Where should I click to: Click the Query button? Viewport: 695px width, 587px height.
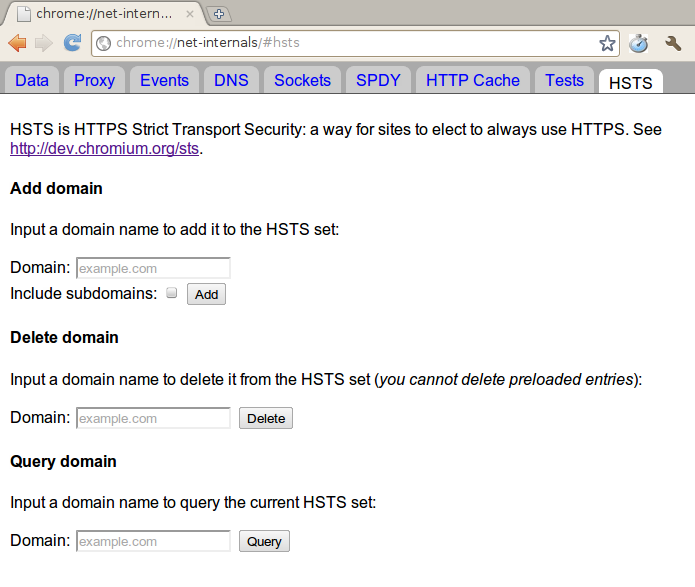[264, 541]
